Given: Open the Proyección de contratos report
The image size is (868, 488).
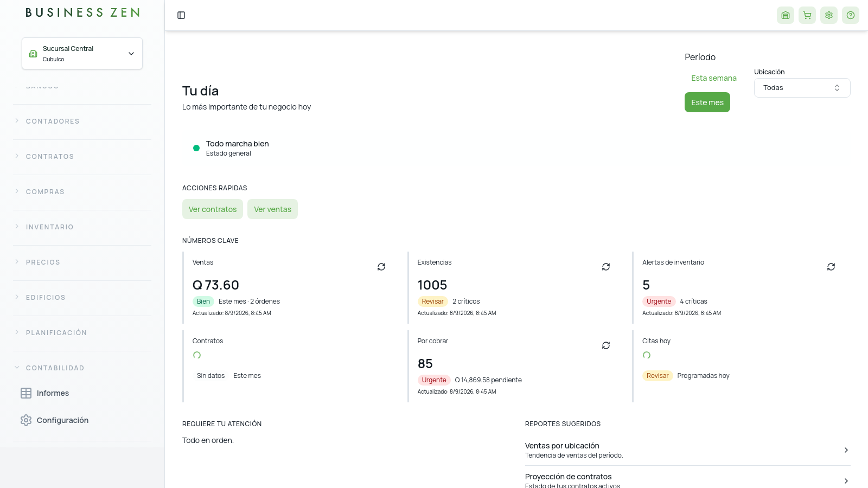Looking at the screenshot, I should click(687, 480).
